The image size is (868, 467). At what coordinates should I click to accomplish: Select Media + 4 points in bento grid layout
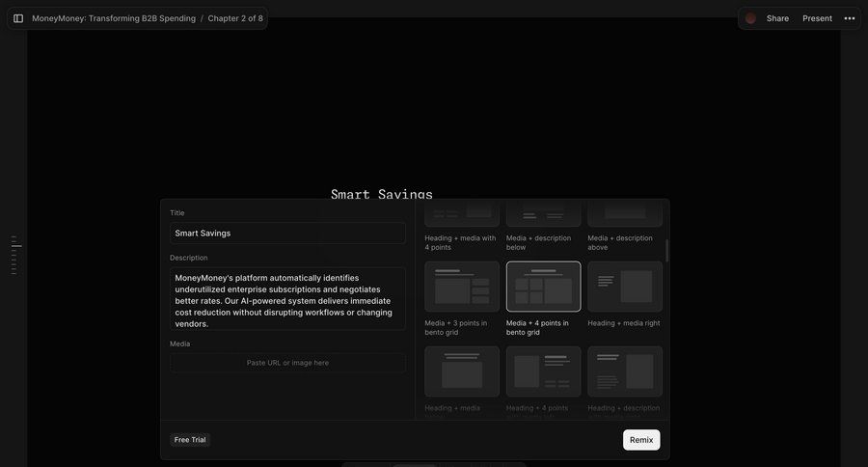tap(543, 287)
